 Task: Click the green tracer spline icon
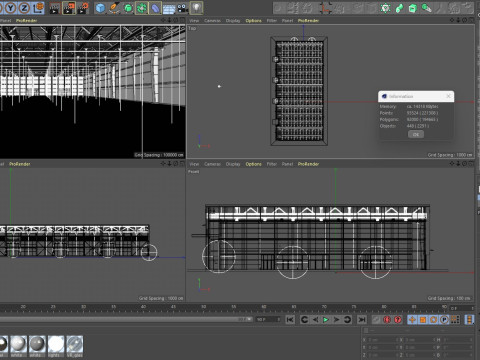(399, 8)
